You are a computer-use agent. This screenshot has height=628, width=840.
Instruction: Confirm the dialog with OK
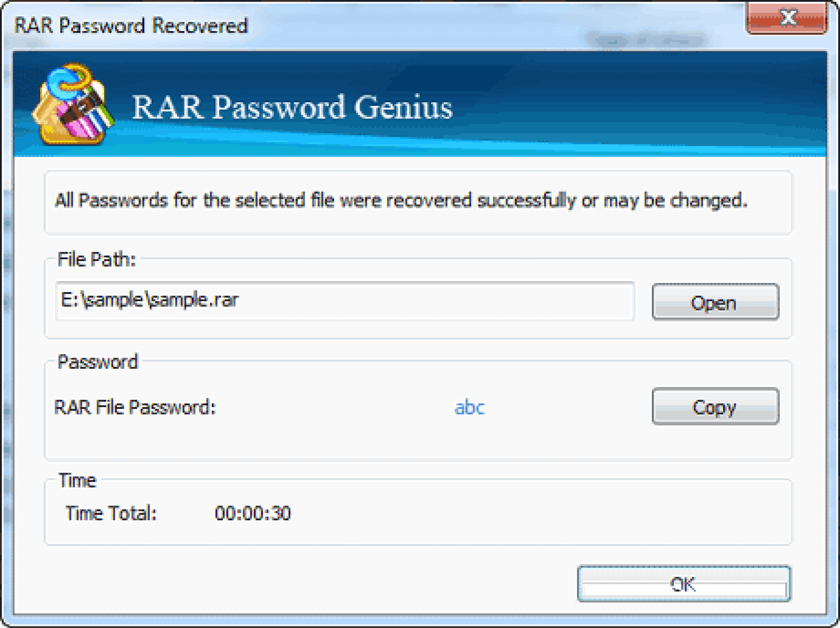684,584
